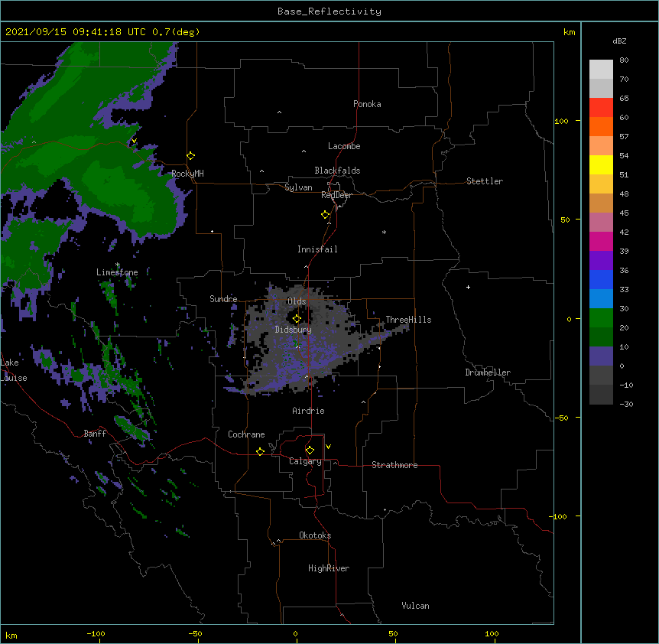Click the 50 tick label on right vertical axis
This screenshot has height=644, width=659.
click(x=565, y=220)
